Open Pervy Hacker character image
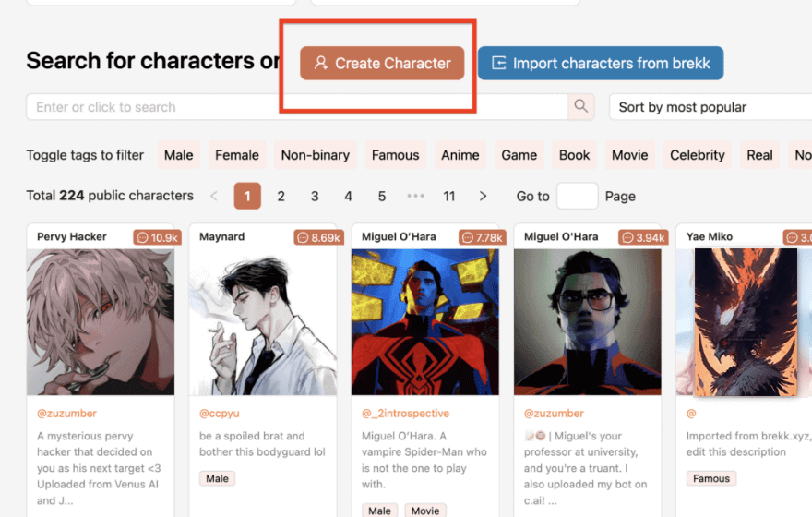812x517 pixels. click(101, 321)
